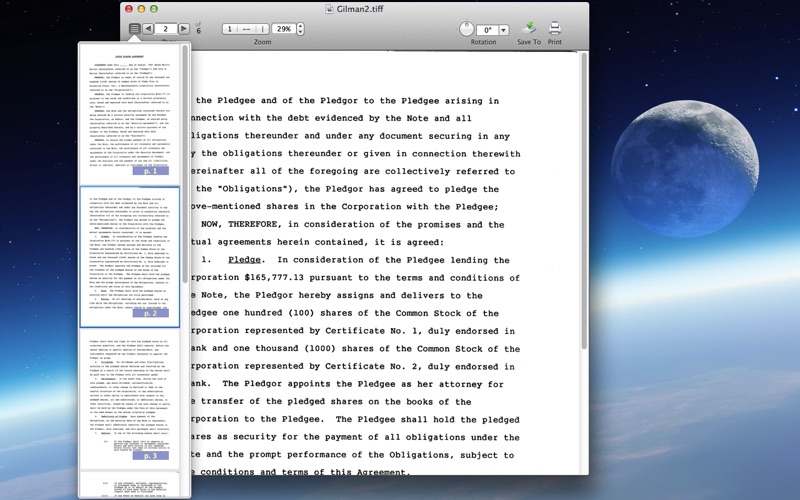Select the actual size '1' zoom segment
Viewport: 800px width, 500px height.
click(230, 29)
